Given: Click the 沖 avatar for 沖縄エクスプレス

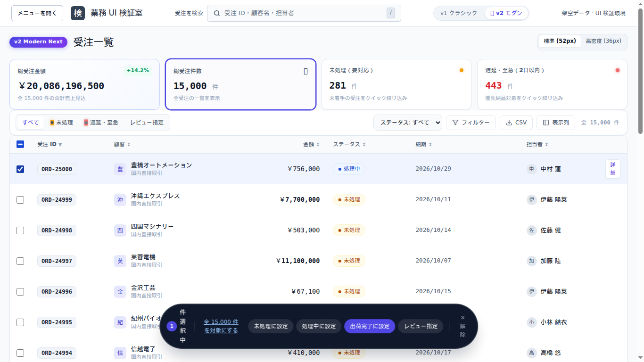Looking at the screenshot, I should coord(120,200).
